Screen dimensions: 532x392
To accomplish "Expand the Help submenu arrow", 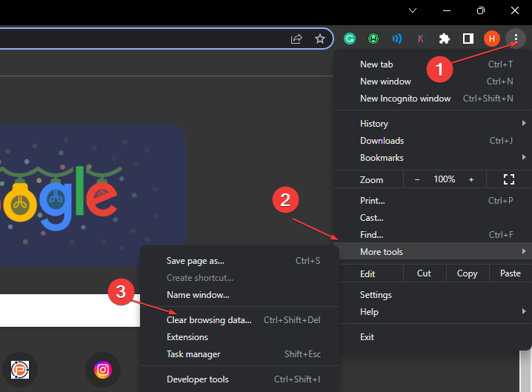I will pos(524,311).
